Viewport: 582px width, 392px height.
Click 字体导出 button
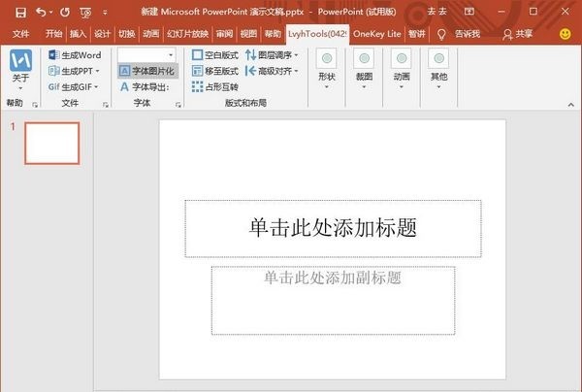coord(144,86)
